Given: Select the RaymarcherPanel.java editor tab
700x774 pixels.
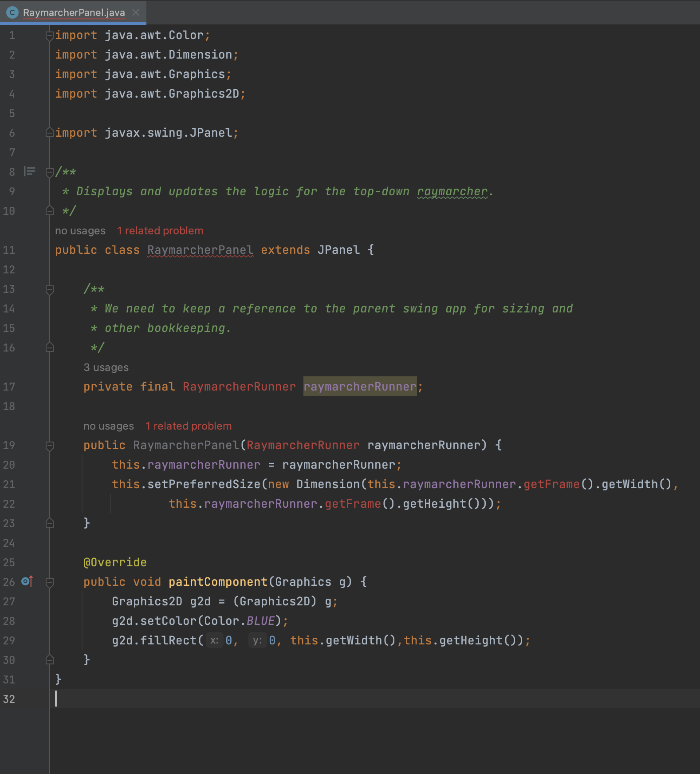Looking at the screenshot, I should coord(73,12).
